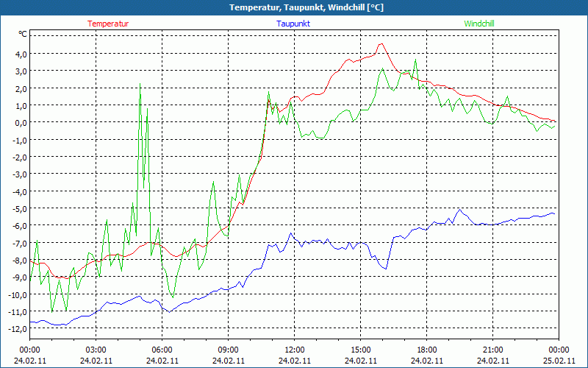Click the blue Taupunkt dip near 16:00
Image resolution: width=588 pixels, height=368 pixels.
click(x=385, y=269)
